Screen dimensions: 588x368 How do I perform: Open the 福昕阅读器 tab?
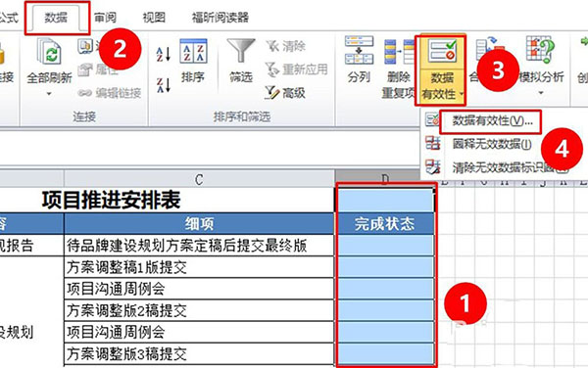(x=220, y=18)
